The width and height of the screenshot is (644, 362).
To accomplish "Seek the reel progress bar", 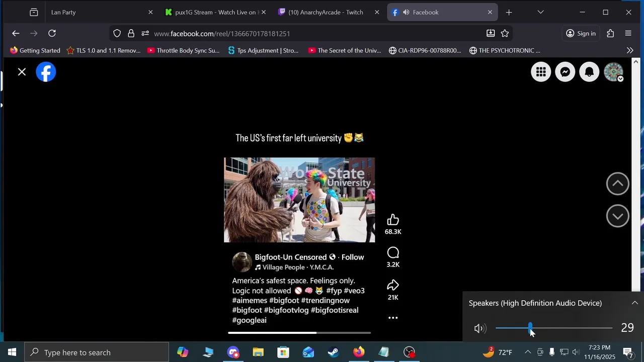I will (x=299, y=332).
